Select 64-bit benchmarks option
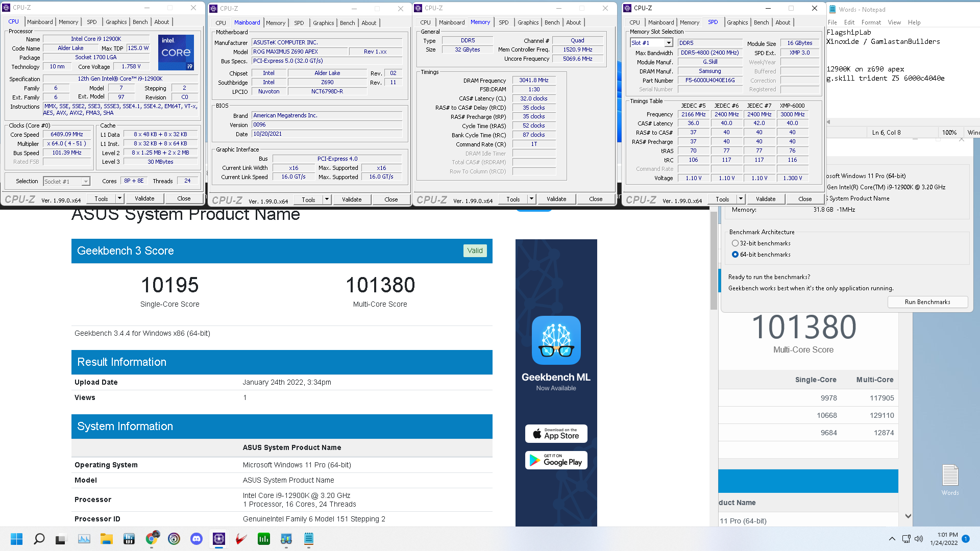This screenshot has width=980, height=551. [735, 255]
